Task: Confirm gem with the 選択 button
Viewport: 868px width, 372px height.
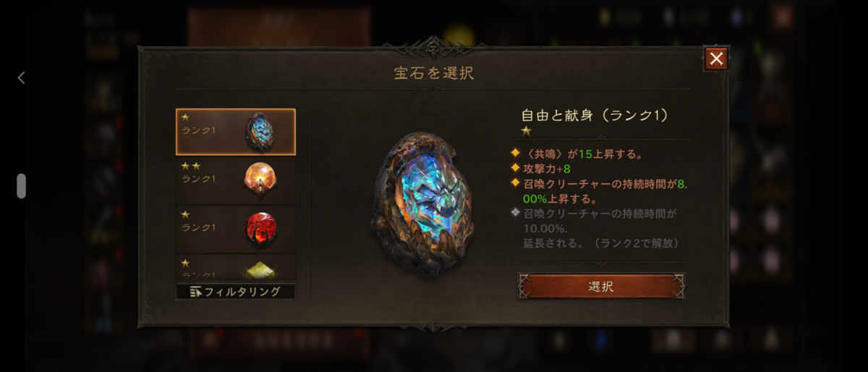Action: tap(601, 286)
